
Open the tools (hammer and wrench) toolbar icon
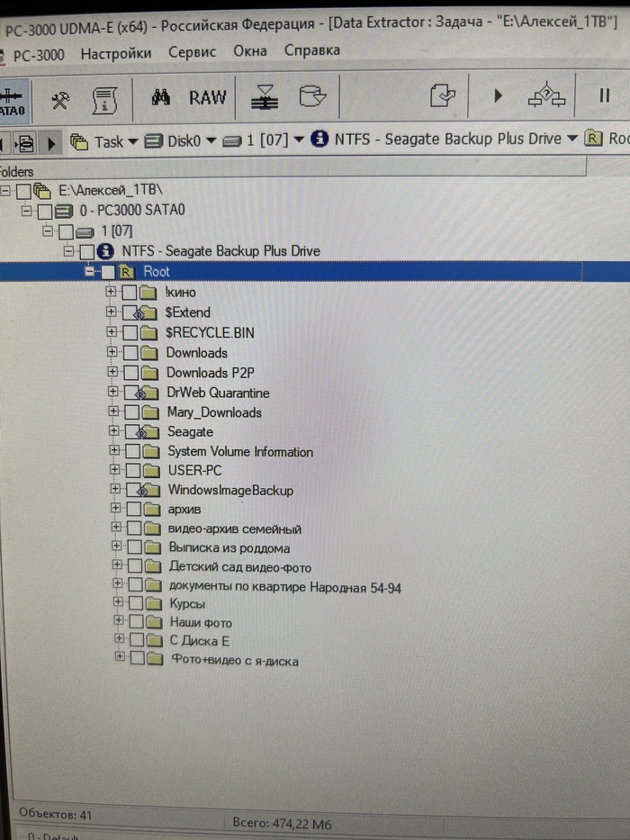point(60,100)
